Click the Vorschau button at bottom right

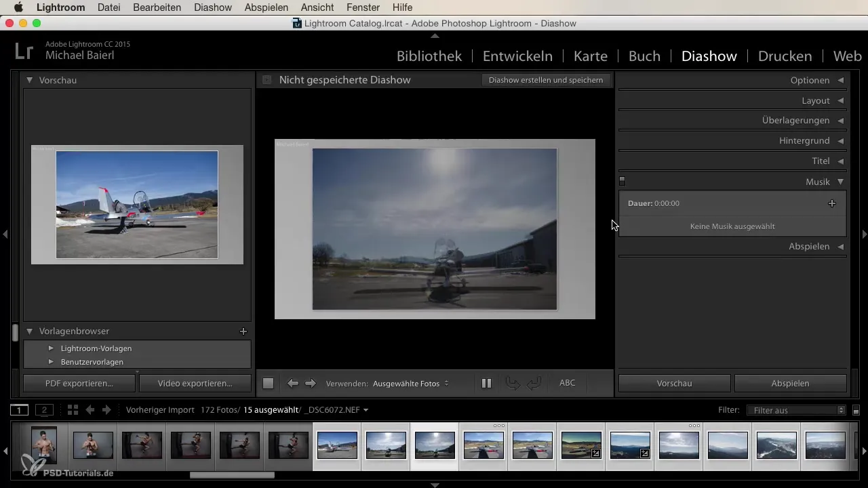(675, 384)
